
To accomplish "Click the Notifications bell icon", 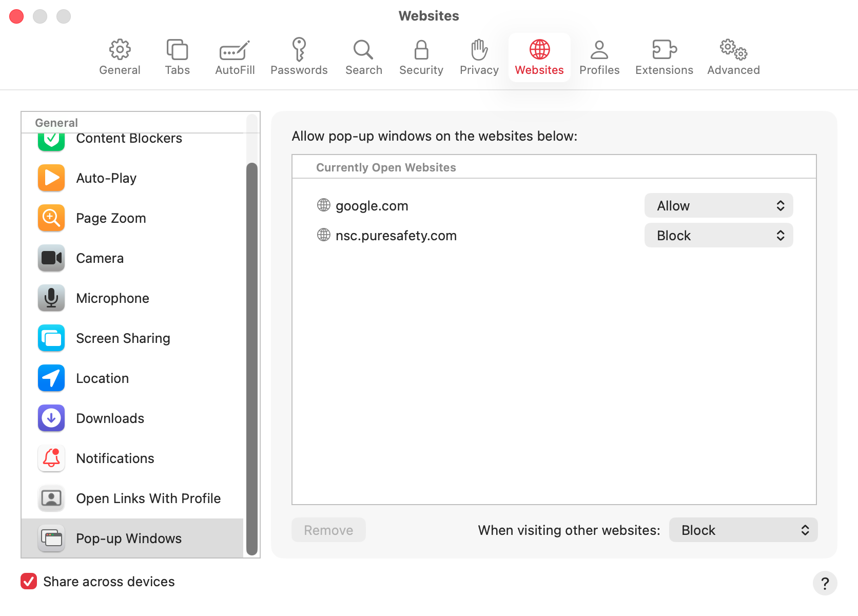I will pyautogui.click(x=51, y=458).
